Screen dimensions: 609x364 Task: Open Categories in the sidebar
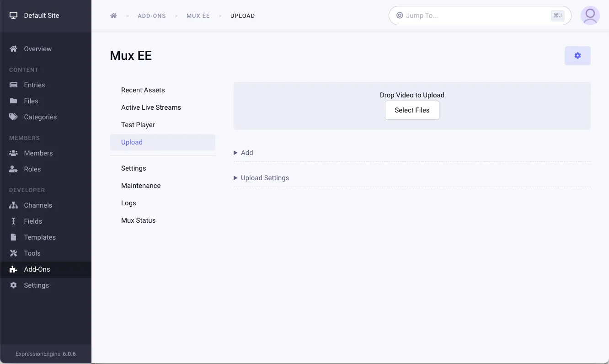46,117
